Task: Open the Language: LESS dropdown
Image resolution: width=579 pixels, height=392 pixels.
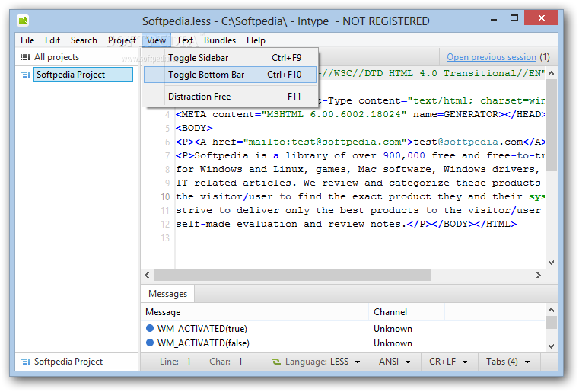Action: 316,362
